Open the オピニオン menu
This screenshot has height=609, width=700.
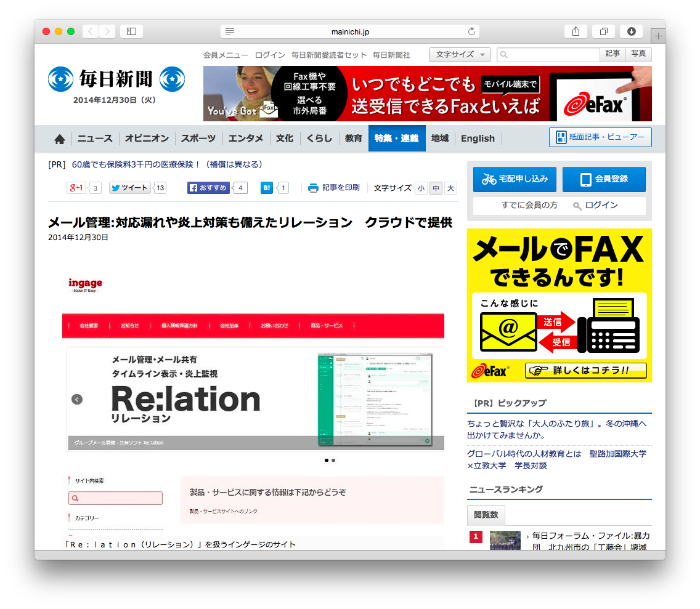147,139
